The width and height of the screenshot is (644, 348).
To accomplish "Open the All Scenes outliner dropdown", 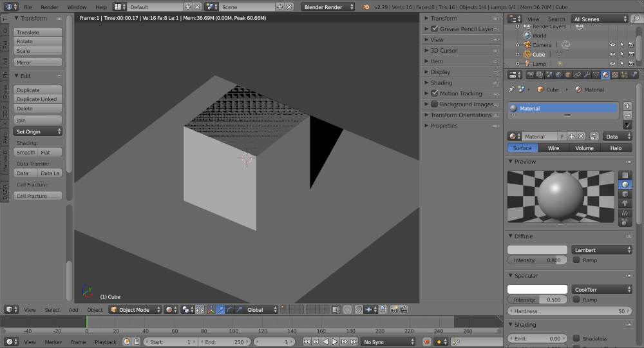I will 600,19.
